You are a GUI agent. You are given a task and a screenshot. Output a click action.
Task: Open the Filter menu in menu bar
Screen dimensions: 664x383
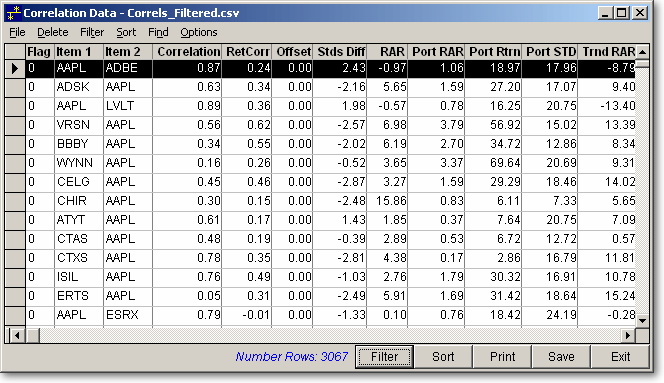pos(92,32)
